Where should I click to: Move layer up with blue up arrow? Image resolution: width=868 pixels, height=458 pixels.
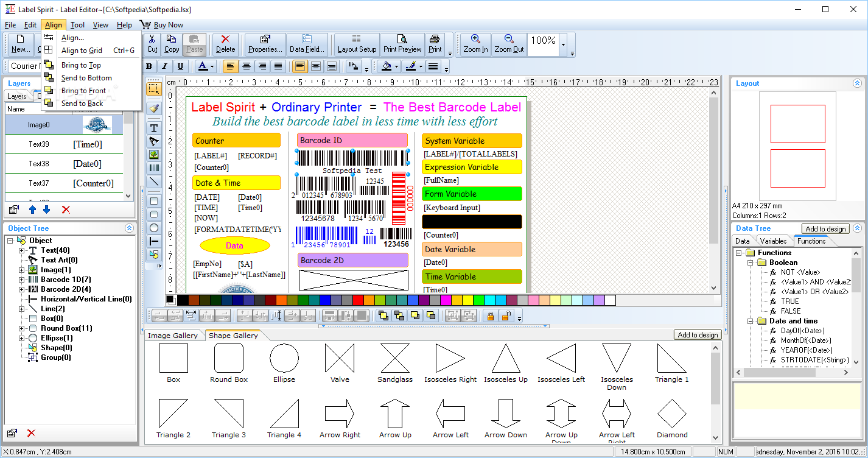pos(33,210)
